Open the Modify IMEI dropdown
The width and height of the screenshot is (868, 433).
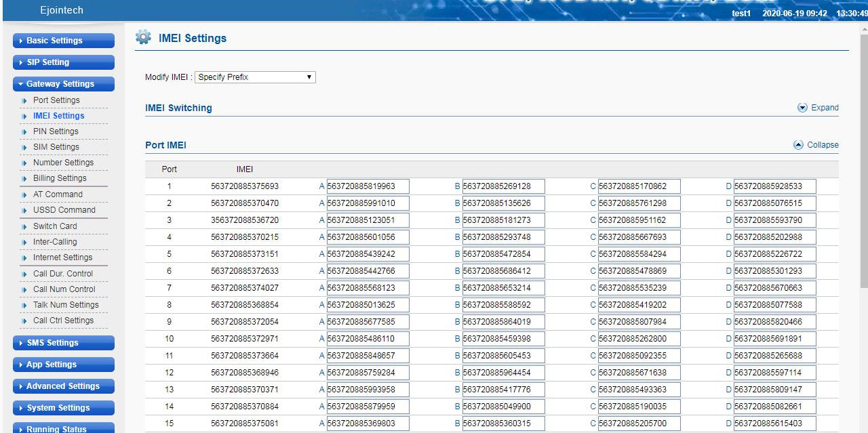(255, 77)
